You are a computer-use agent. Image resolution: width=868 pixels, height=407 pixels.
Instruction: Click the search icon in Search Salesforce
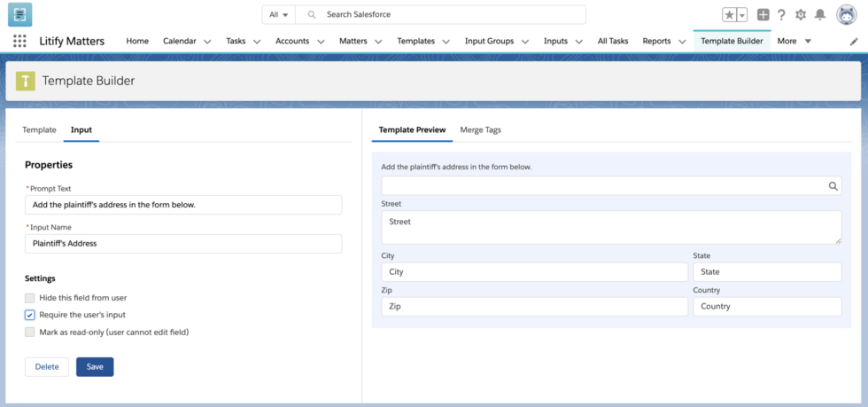pyautogui.click(x=312, y=15)
